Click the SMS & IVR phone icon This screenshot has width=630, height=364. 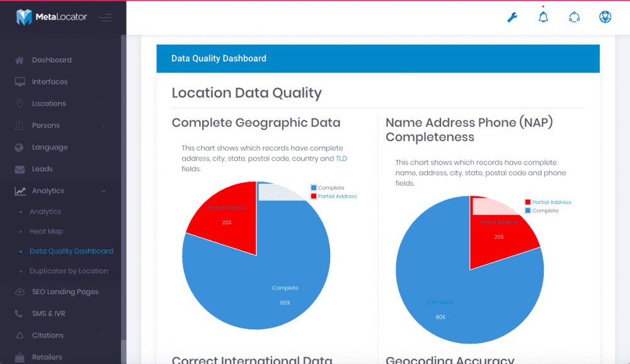click(18, 314)
